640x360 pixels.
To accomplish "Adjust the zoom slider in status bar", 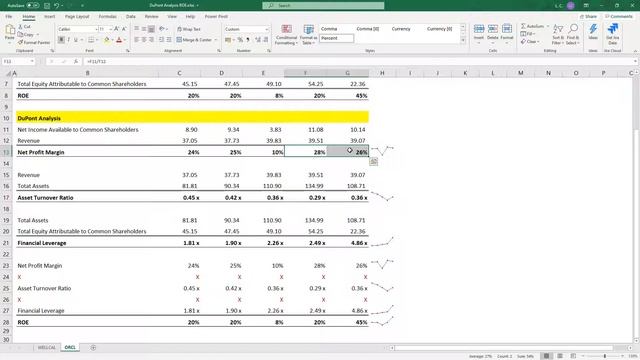I will coord(604,356).
